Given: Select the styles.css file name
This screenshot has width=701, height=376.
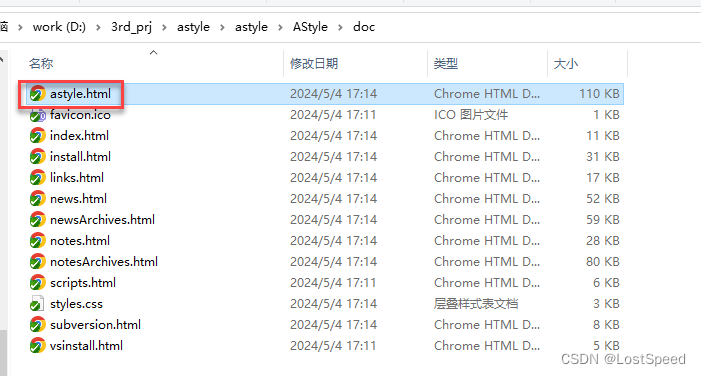Looking at the screenshot, I should [x=76, y=304].
